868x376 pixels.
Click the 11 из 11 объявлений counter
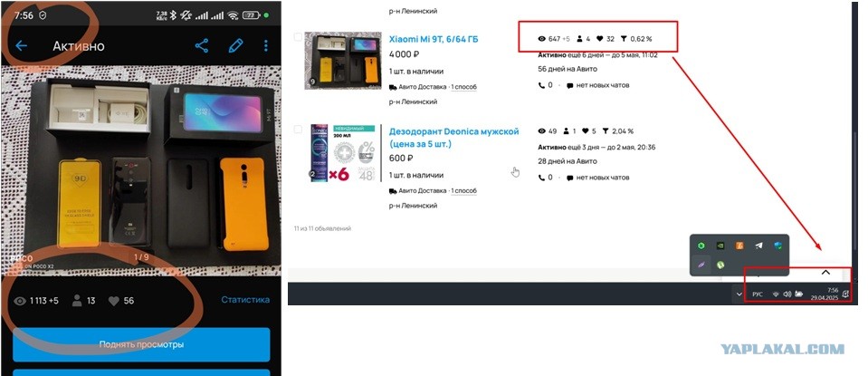coord(322,228)
